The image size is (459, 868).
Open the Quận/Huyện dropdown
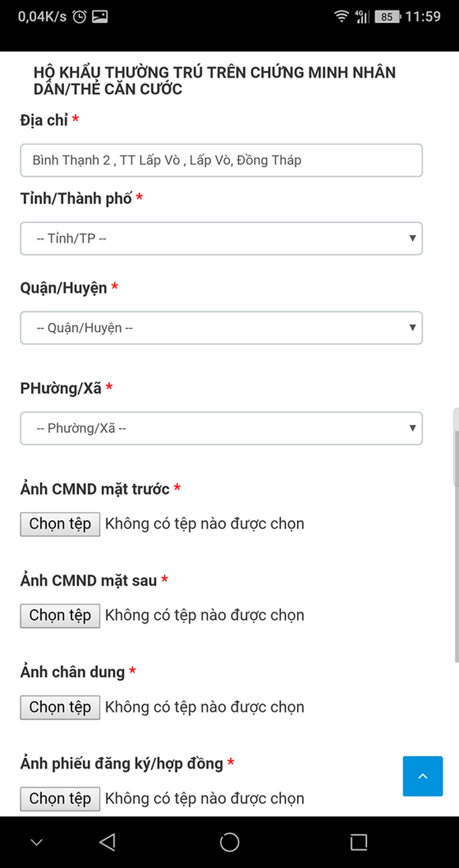(221, 328)
